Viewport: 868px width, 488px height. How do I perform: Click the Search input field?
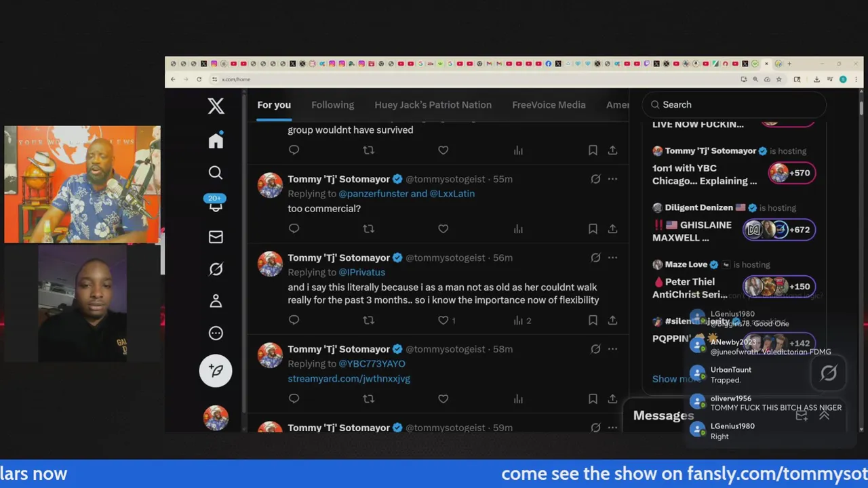[734, 104]
